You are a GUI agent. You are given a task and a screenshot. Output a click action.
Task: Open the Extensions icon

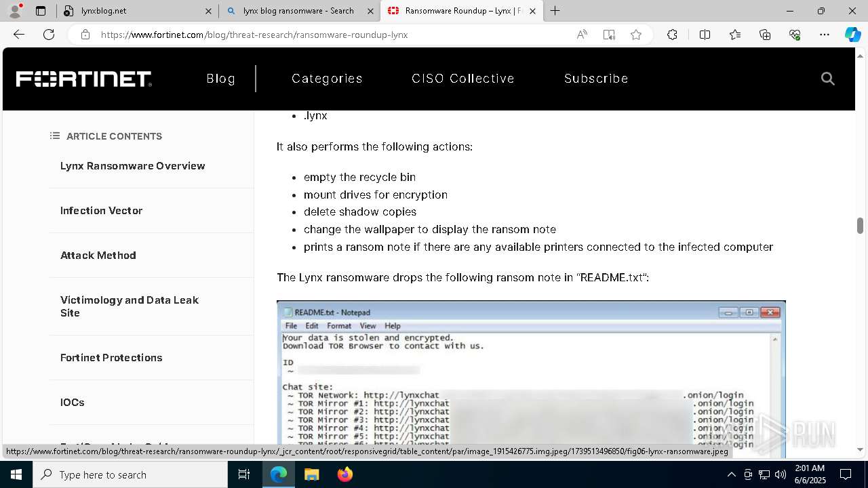click(x=672, y=35)
